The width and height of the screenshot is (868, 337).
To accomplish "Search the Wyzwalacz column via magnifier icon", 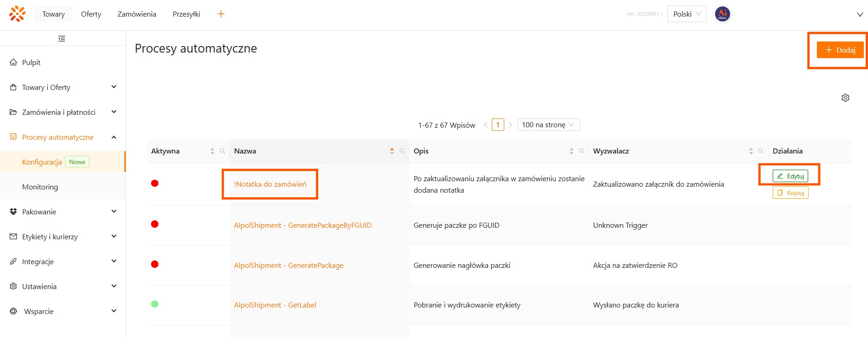I will tap(761, 151).
